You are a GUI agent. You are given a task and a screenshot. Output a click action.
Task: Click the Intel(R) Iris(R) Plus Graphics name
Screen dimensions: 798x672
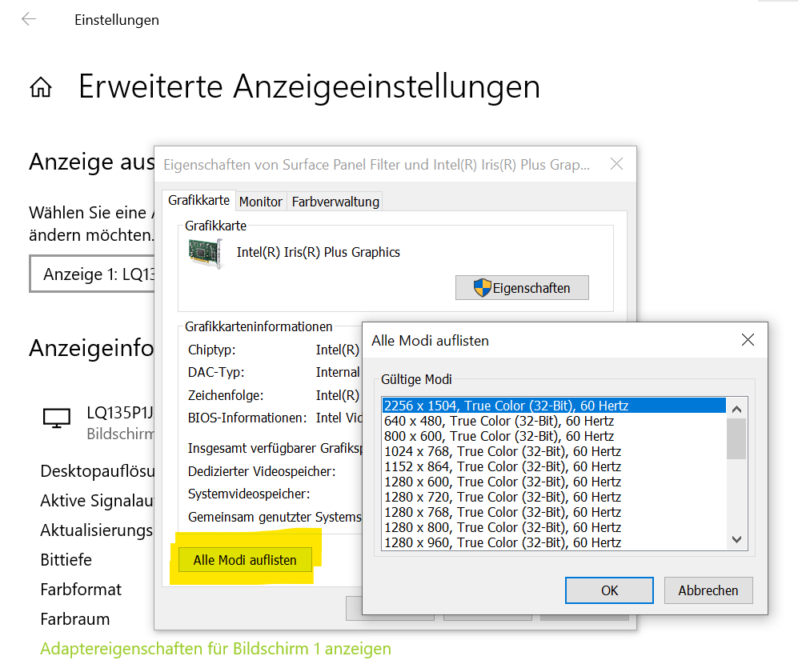tap(318, 252)
